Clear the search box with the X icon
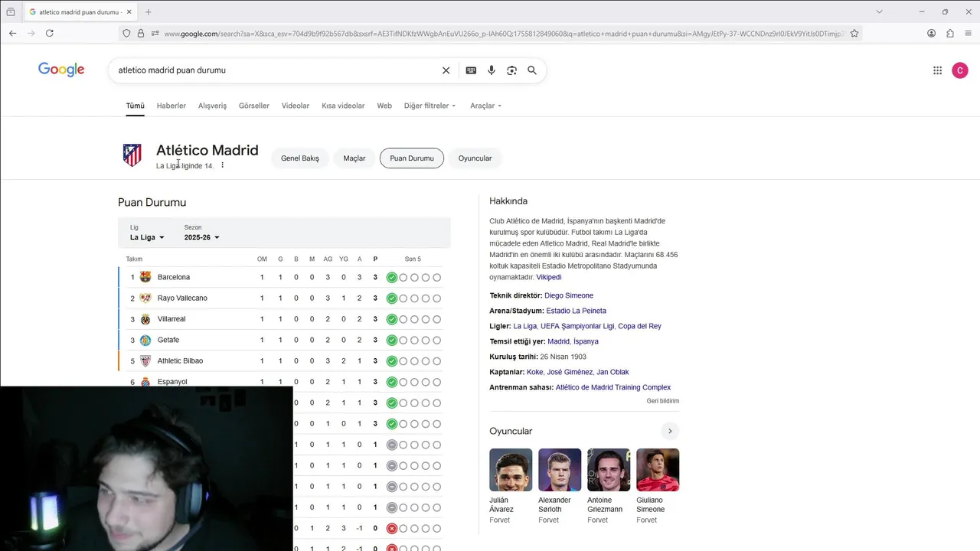The height and width of the screenshot is (551, 980). (446, 70)
